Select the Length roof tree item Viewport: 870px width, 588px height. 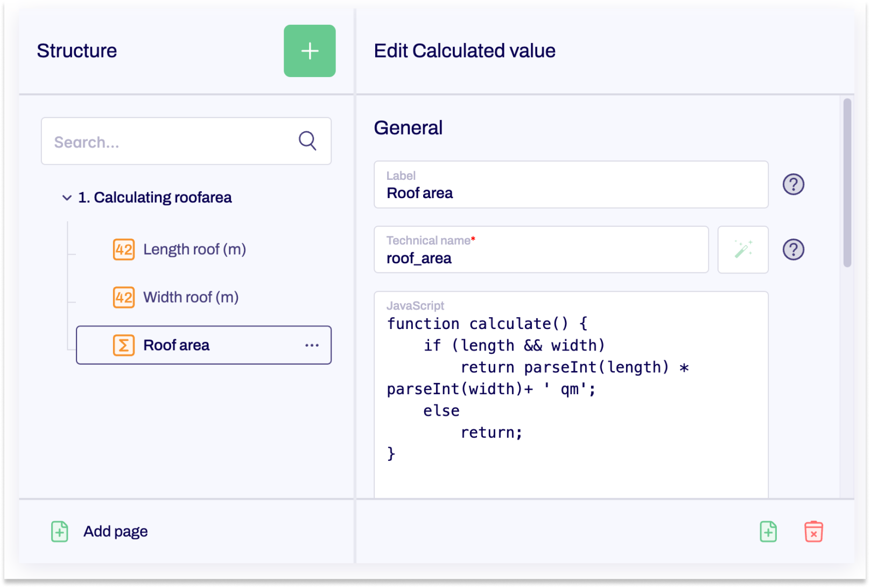(195, 249)
